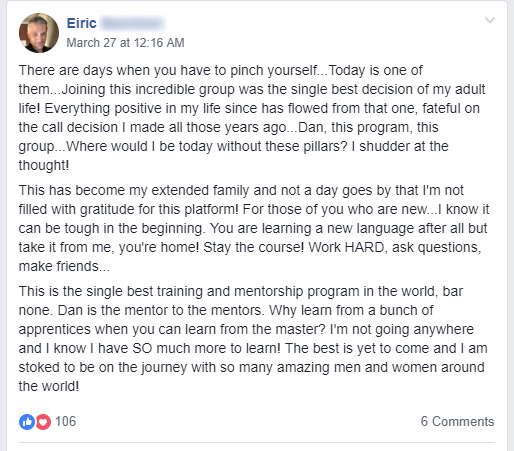The height and width of the screenshot is (451, 514).
Task: Click the "Stay the course!" text
Action: pyautogui.click(x=254, y=247)
